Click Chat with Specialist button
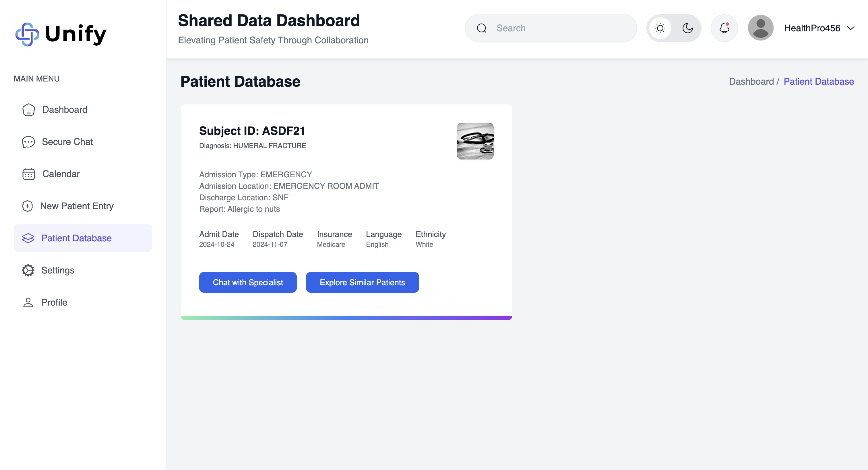Image resolution: width=868 pixels, height=470 pixels. tap(248, 282)
